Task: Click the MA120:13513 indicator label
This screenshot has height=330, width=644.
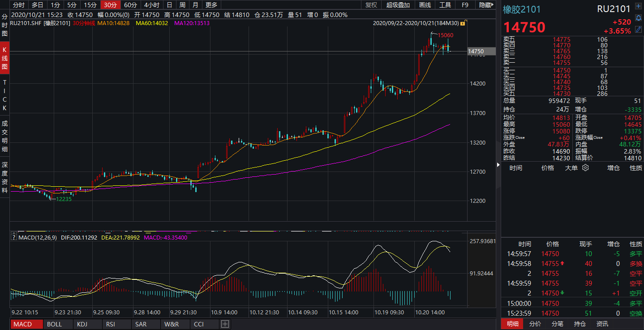Action: [193, 23]
